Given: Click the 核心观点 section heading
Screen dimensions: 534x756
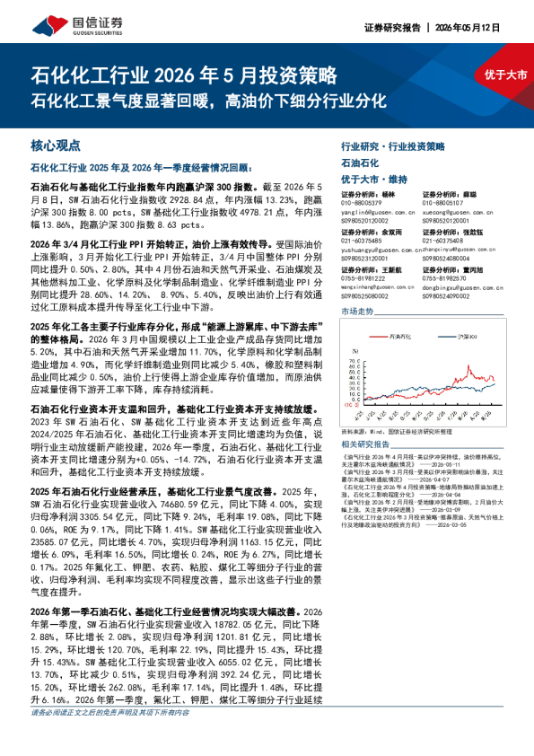Looking at the screenshot, I should tap(56, 145).
